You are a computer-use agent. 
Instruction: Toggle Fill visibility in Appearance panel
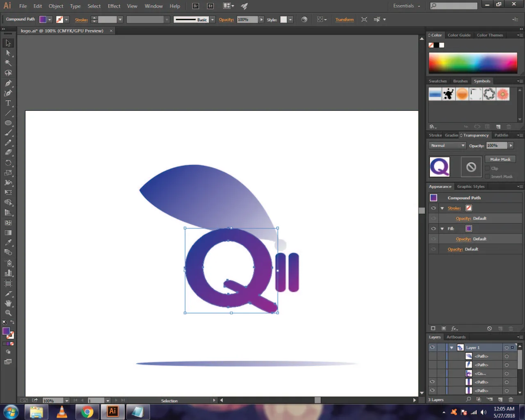[434, 228]
